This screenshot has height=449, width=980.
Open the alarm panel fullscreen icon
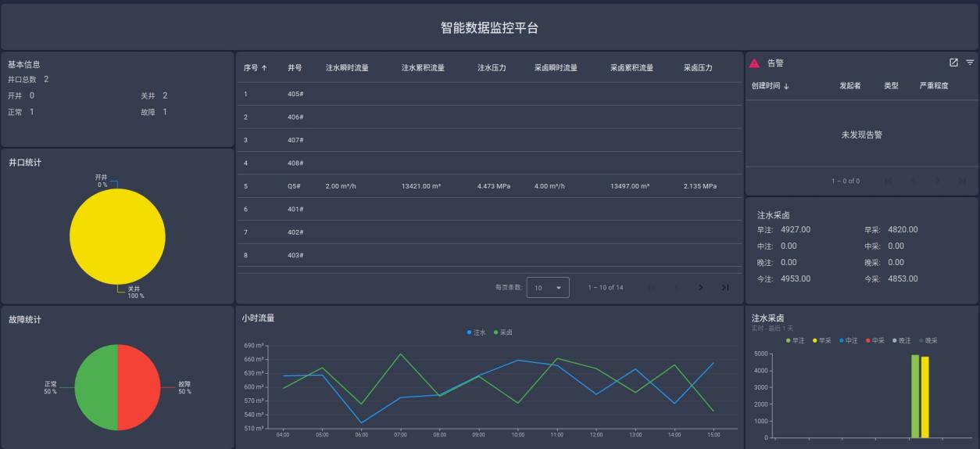pyautogui.click(x=953, y=63)
